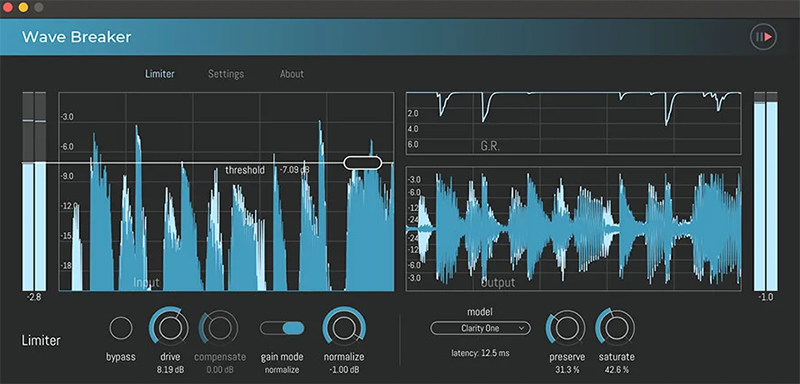The height and width of the screenshot is (384, 800).
Task: Switch to the Limiter tab
Action: click(160, 74)
